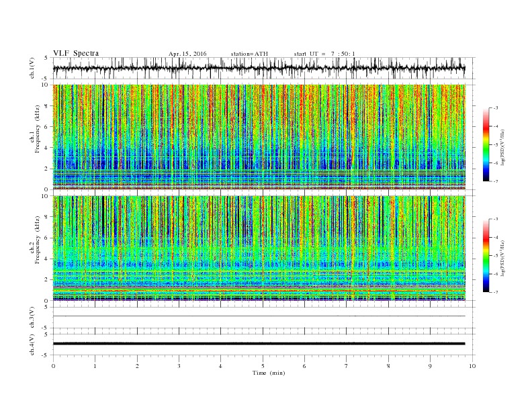The image size is (532, 411).
Task: Click inside the ch.1 spectrogram panel
Action: tap(259, 137)
